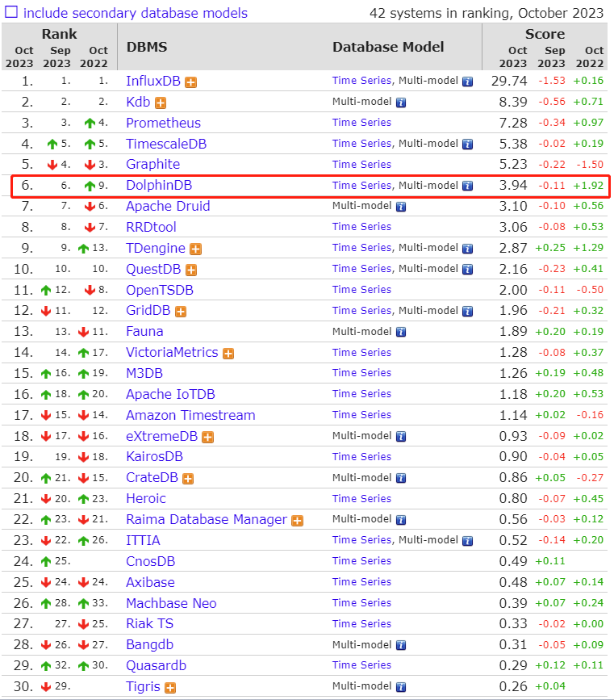This screenshot has width=614, height=700.
Task: Open the DolphinDB link
Action: click(159, 185)
